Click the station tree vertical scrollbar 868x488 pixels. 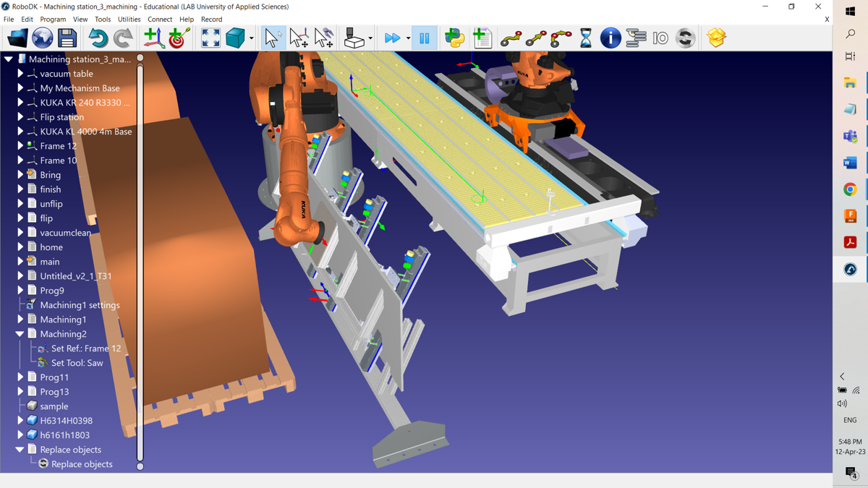(140, 260)
